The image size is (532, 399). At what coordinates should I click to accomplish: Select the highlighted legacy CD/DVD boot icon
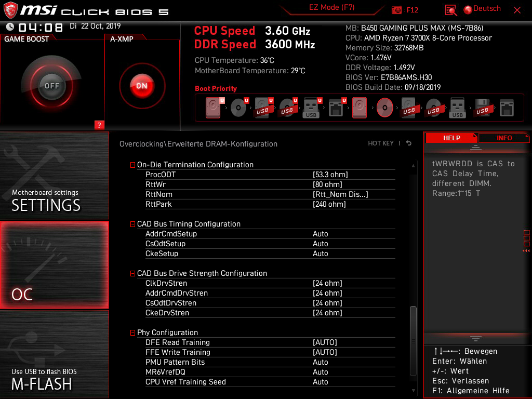pyautogui.click(x=385, y=108)
